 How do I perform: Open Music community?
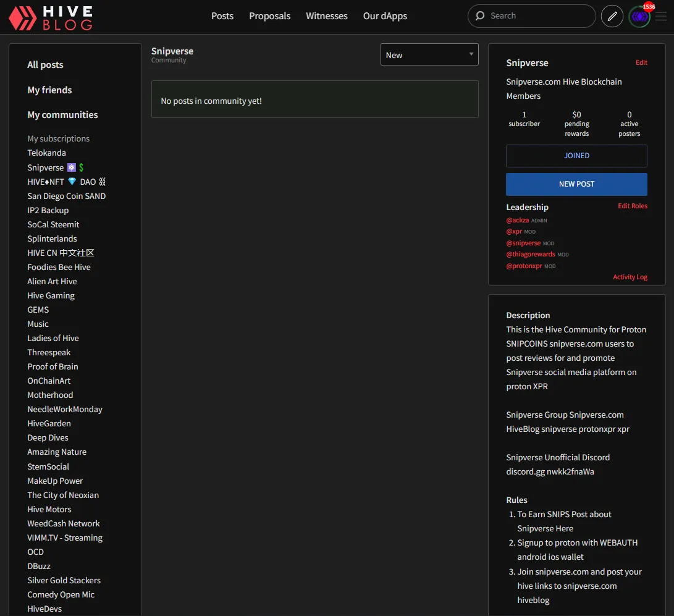pyautogui.click(x=38, y=324)
